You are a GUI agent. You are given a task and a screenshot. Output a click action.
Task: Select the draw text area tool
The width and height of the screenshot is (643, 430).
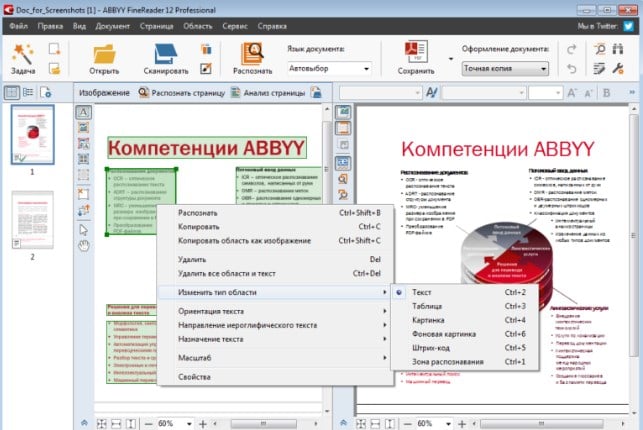click(x=83, y=112)
